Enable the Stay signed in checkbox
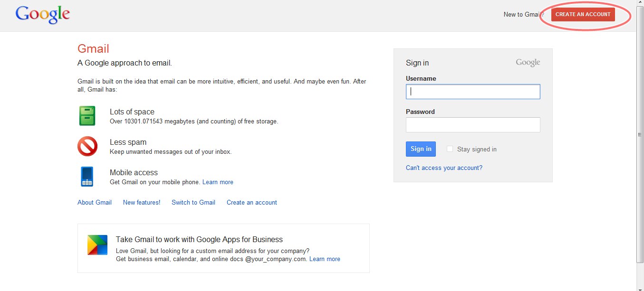Image resolution: width=644 pixels, height=291 pixels. (450, 149)
